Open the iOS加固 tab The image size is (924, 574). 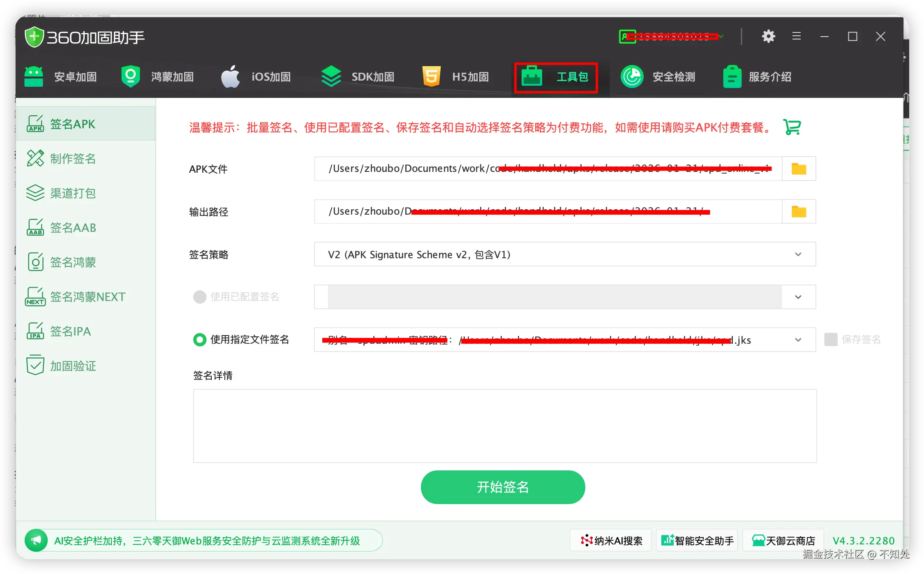click(256, 77)
